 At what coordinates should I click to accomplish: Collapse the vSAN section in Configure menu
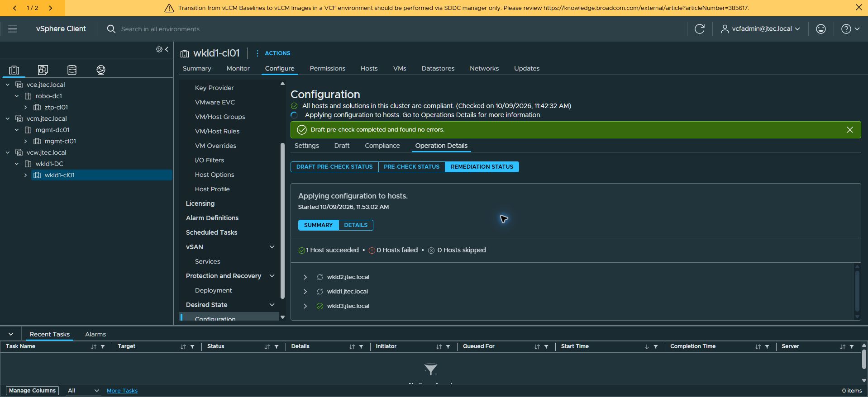tap(272, 247)
